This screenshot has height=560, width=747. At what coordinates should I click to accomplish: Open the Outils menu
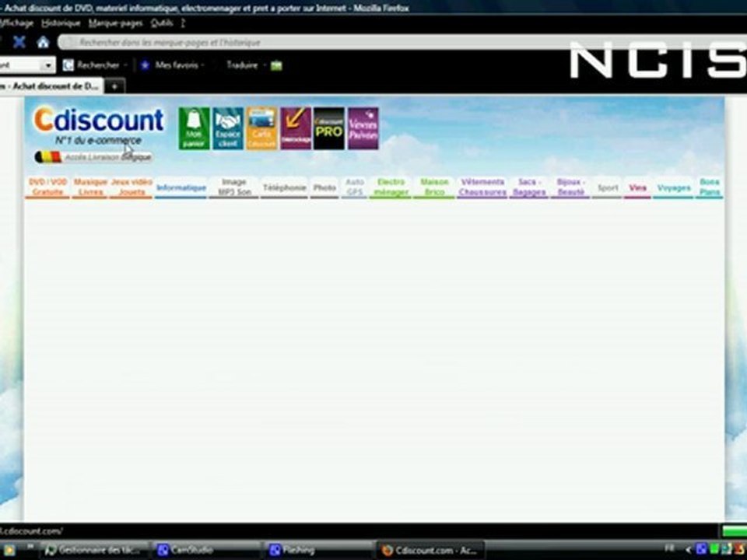click(162, 23)
